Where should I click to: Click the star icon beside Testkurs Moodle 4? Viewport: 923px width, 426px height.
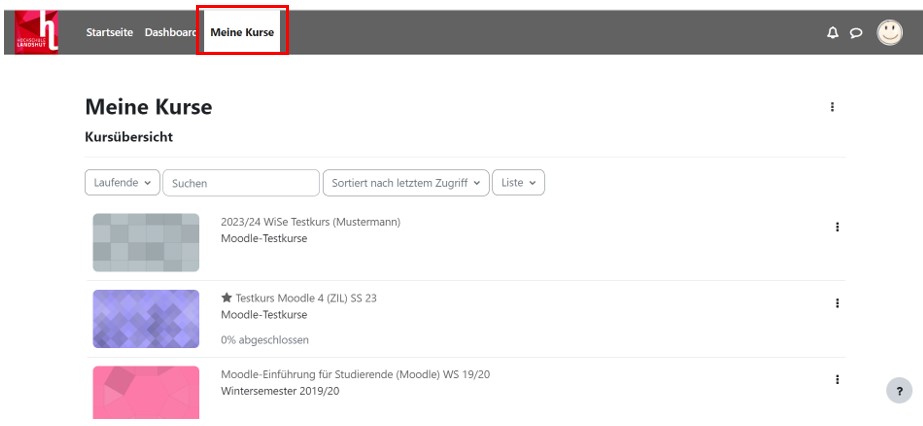click(x=226, y=298)
